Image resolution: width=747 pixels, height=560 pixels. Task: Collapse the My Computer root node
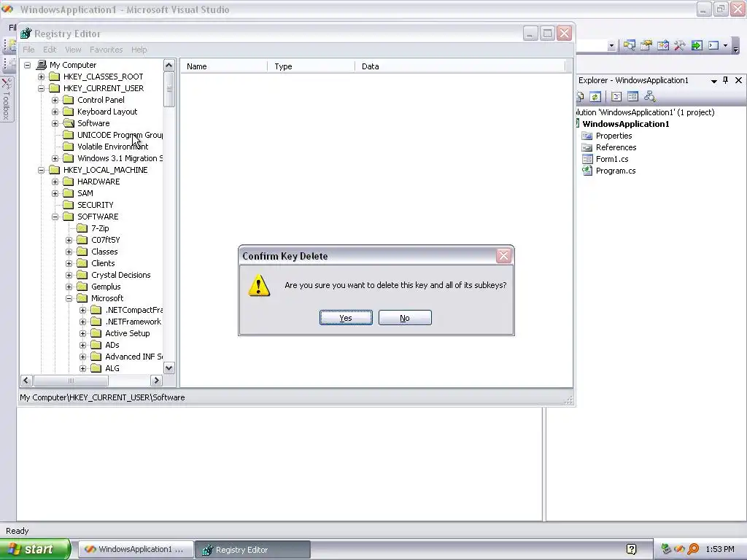(28, 65)
